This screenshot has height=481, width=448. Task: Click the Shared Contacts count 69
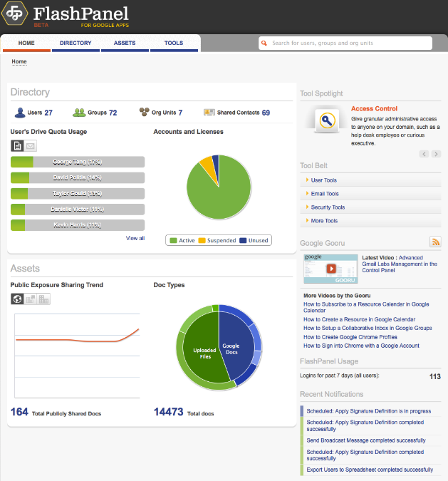pos(266,113)
